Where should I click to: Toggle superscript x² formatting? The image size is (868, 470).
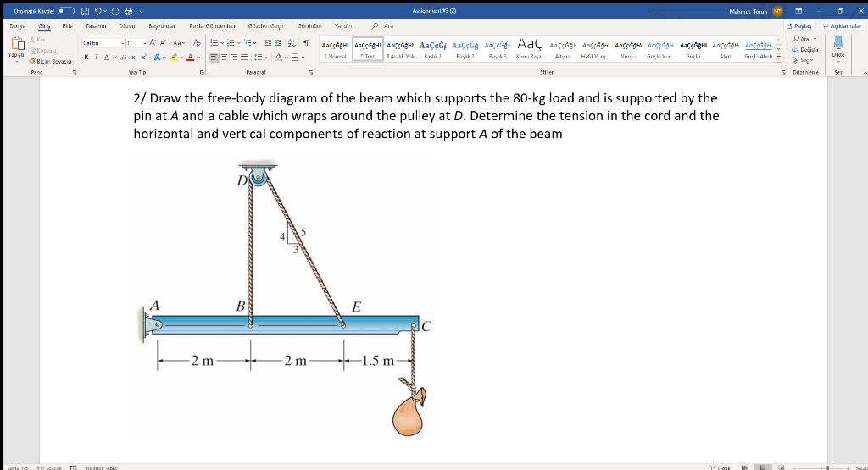pyautogui.click(x=144, y=58)
